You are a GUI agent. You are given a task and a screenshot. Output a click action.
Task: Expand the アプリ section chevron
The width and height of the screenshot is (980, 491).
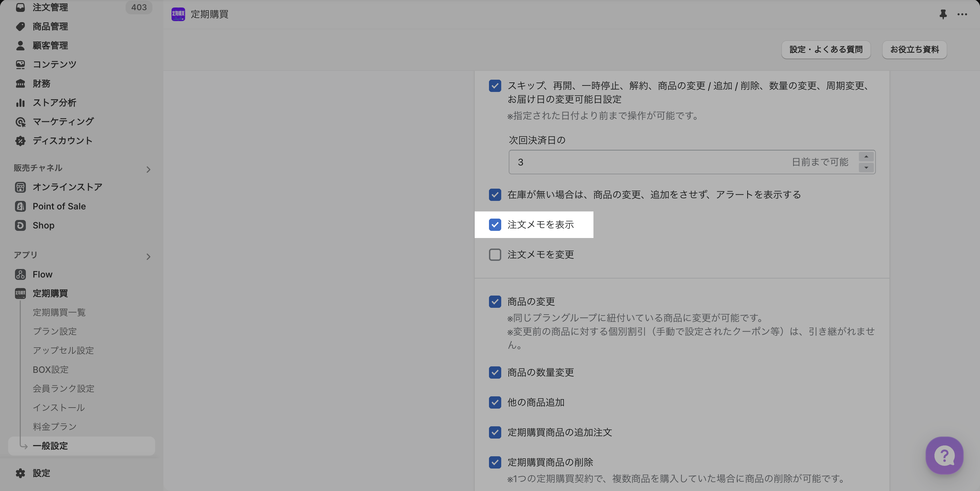click(x=148, y=256)
